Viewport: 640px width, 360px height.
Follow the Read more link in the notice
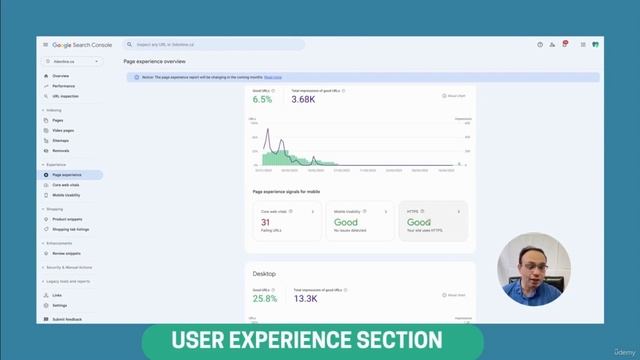(273, 77)
